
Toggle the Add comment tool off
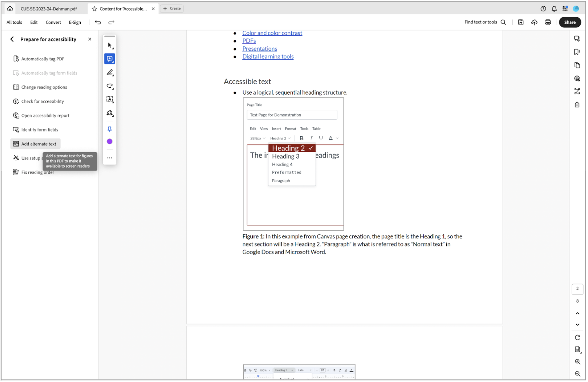click(x=109, y=59)
